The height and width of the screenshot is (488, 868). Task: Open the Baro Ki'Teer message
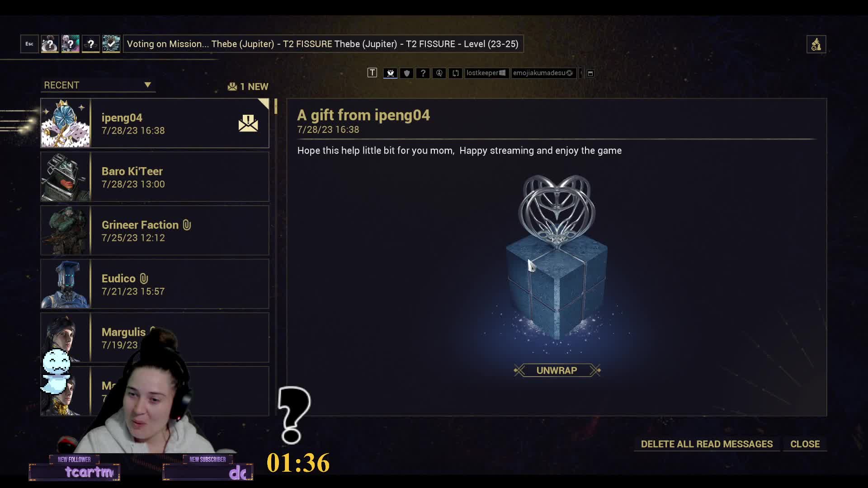[x=155, y=177]
